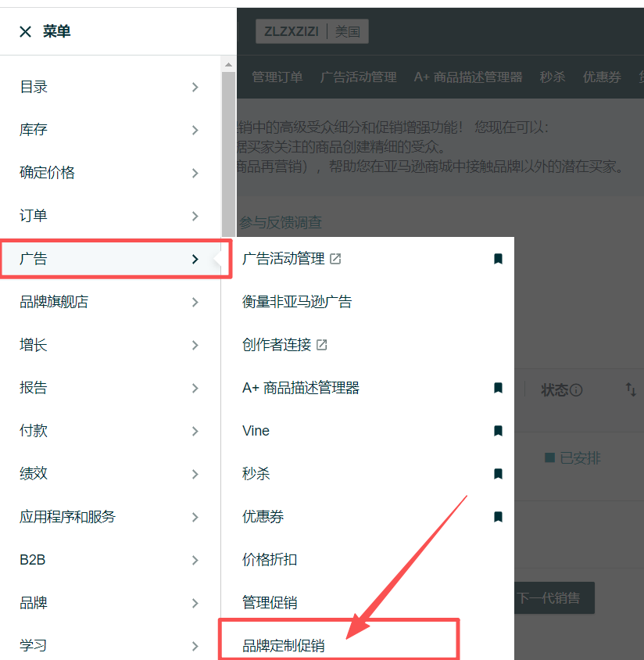
Task: Click the menu scrollbar up arrow
Action: coord(228,64)
